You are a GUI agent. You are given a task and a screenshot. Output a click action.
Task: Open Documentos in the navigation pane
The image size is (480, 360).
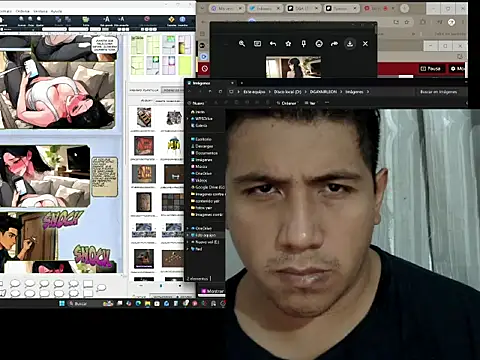pos(204,153)
